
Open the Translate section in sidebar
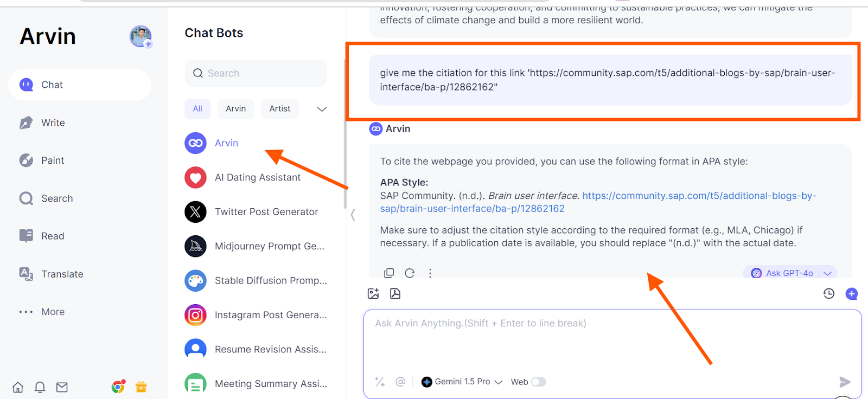pos(52,274)
